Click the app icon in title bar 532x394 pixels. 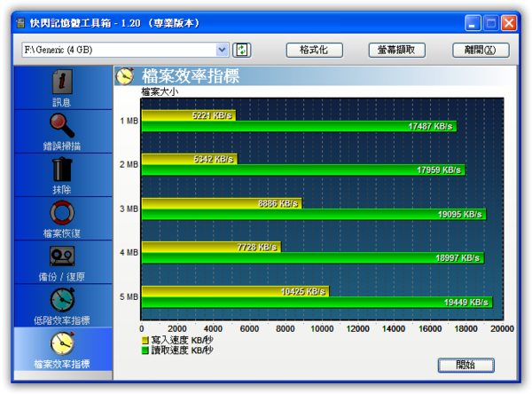[20, 23]
